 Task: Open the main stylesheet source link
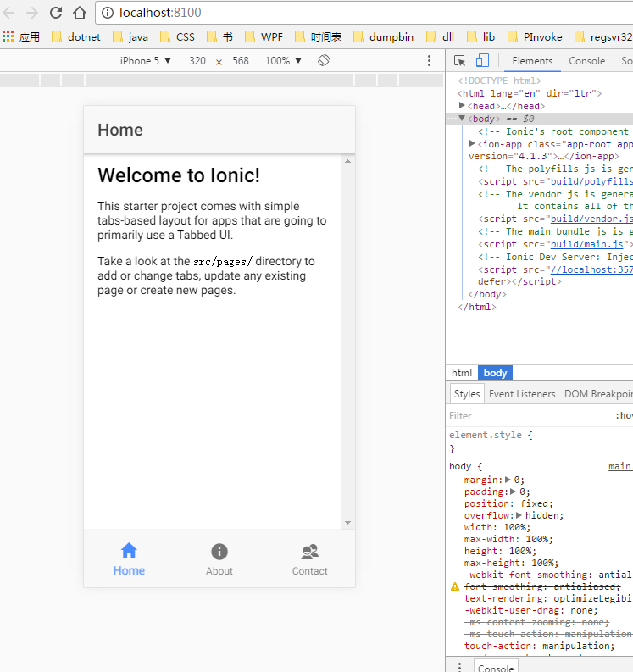click(x=620, y=466)
